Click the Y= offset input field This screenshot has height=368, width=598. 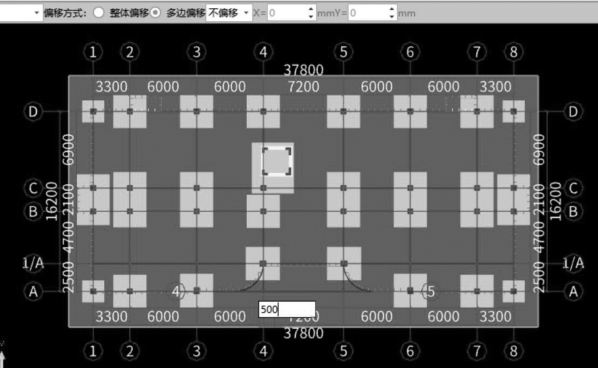(368, 13)
